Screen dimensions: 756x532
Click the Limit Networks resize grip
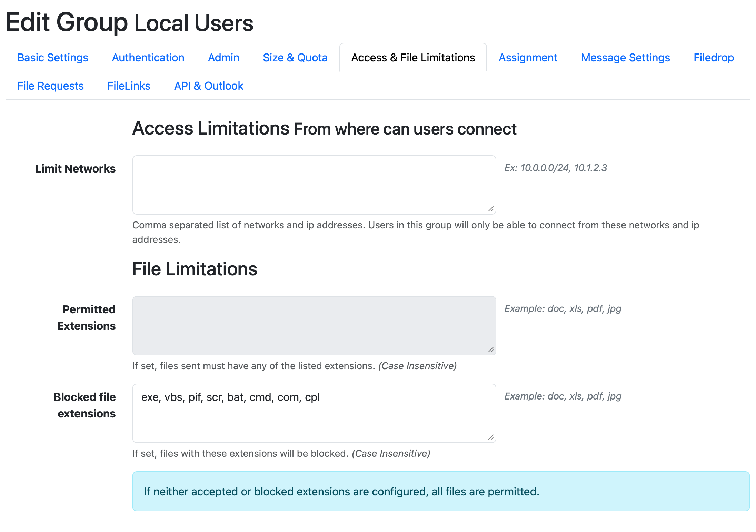tap(491, 209)
